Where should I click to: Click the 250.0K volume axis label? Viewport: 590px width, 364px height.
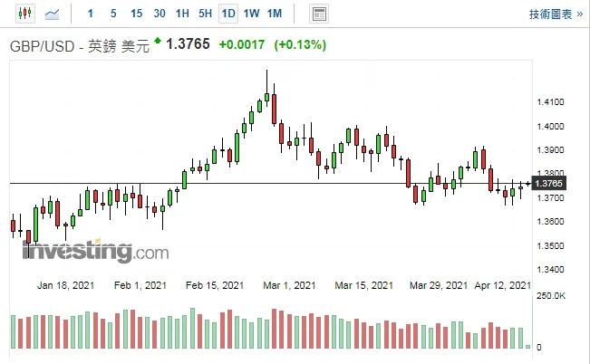point(551,296)
